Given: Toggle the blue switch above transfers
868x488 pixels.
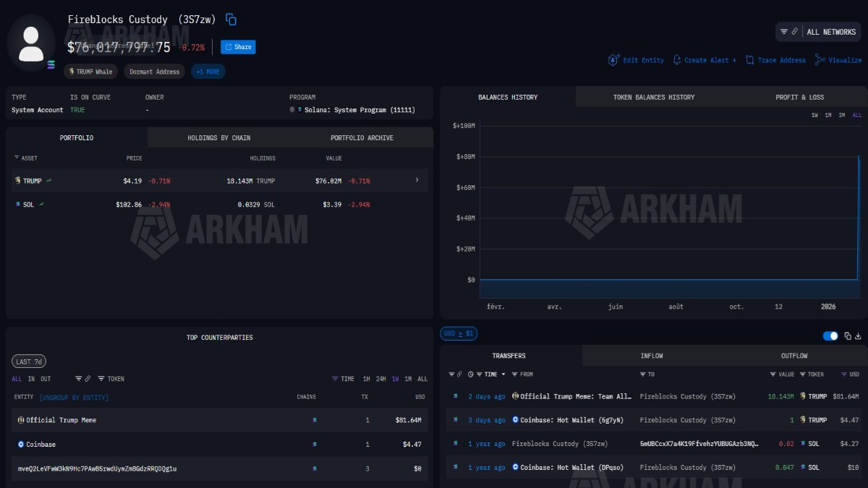Looking at the screenshot, I should tap(830, 336).
